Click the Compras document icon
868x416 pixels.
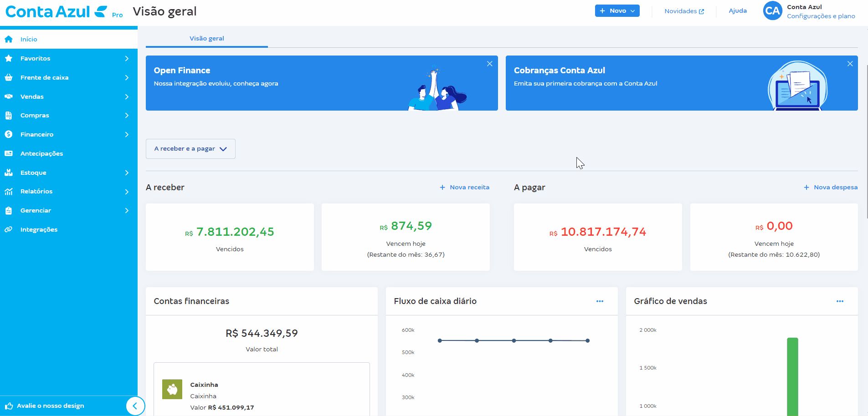(x=9, y=116)
